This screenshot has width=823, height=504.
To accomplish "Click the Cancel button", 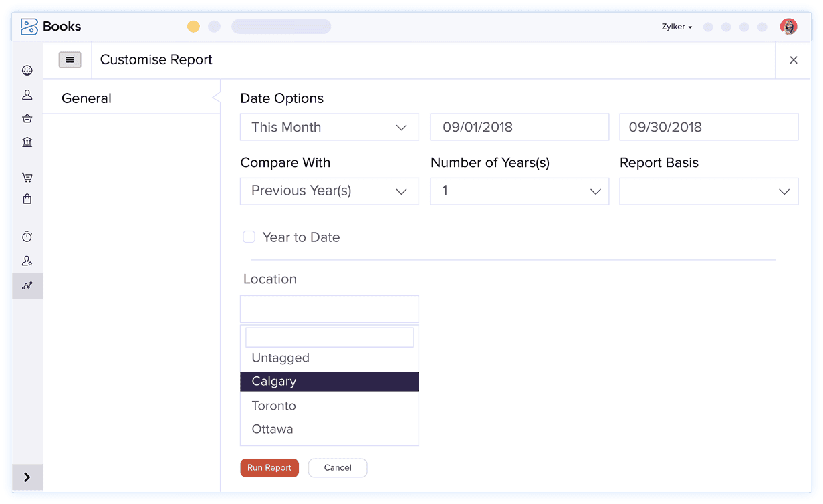I will coord(338,468).
